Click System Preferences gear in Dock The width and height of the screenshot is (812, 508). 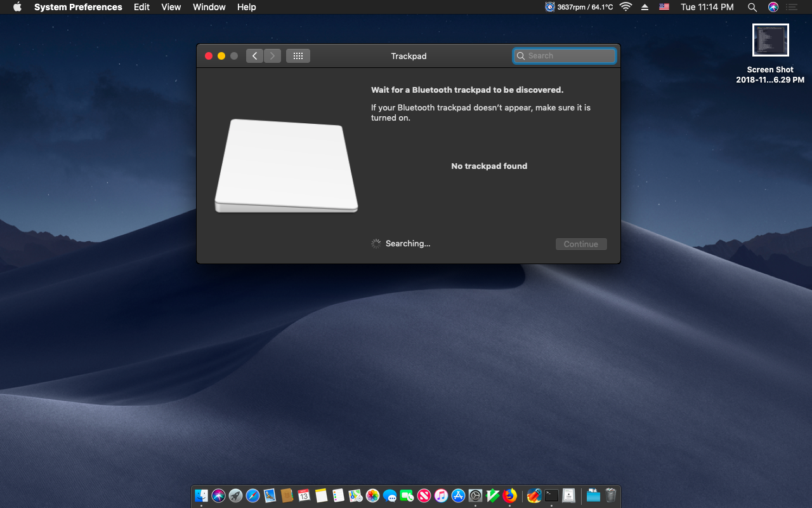pos(475,495)
